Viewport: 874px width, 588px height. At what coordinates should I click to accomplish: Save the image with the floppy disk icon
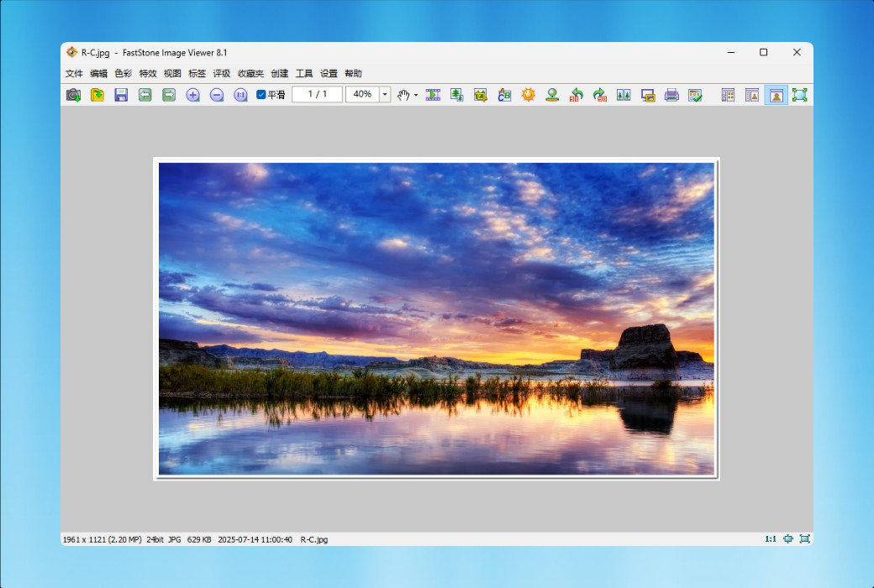tap(121, 95)
